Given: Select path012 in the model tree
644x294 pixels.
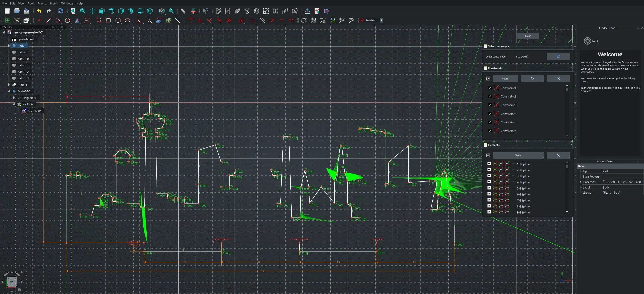Looking at the screenshot, I should click(x=23, y=72).
